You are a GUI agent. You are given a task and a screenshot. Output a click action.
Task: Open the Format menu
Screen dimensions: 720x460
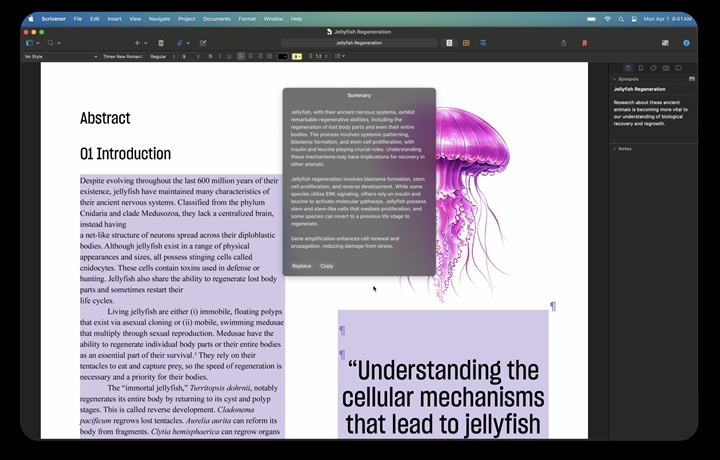click(x=246, y=18)
